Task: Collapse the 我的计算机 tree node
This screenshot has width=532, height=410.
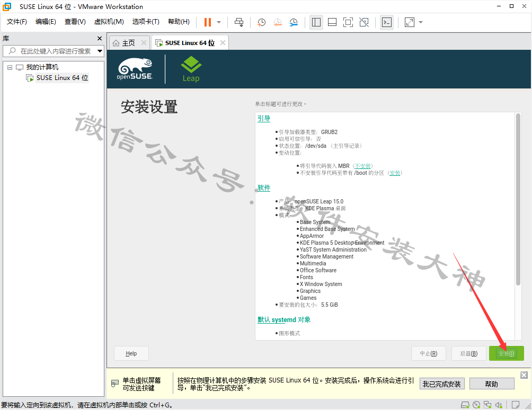Action: [10, 67]
